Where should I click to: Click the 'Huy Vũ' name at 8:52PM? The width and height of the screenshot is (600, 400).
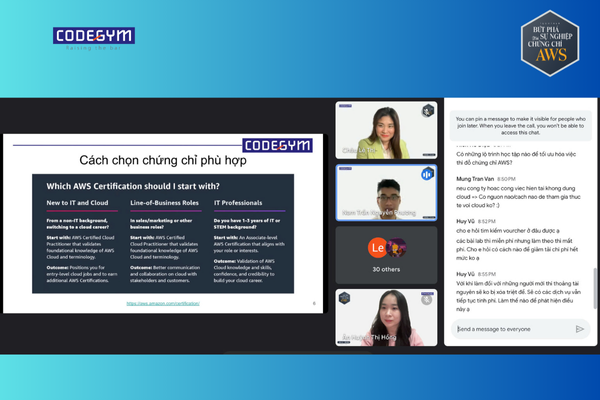pyautogui.click(x=465, y=221)
